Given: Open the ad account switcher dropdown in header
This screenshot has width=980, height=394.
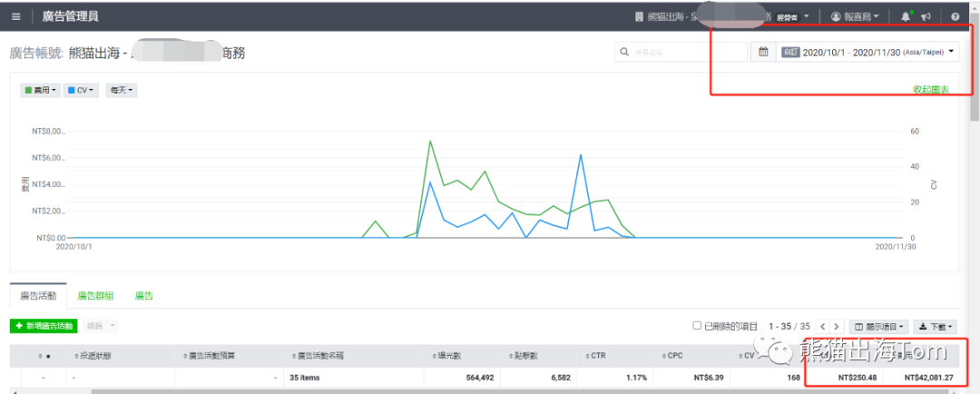Looking at the screenshot, I should pos(722,17).
